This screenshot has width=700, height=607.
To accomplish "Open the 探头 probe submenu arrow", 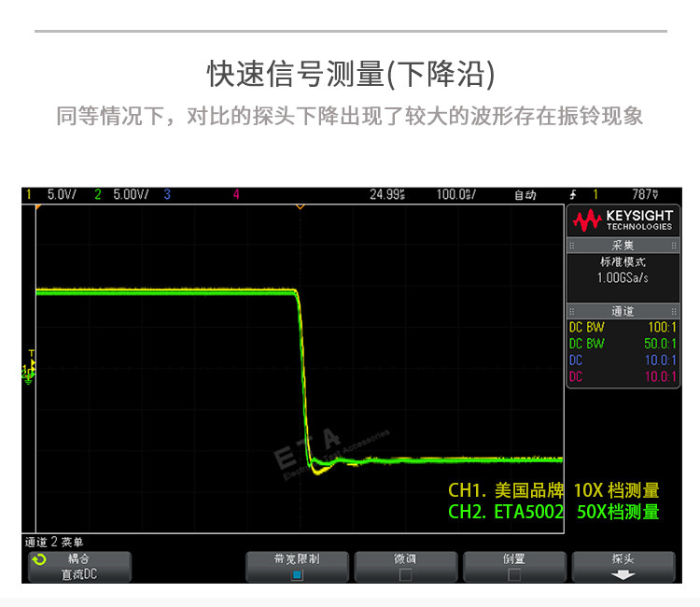I will point(623,575).
